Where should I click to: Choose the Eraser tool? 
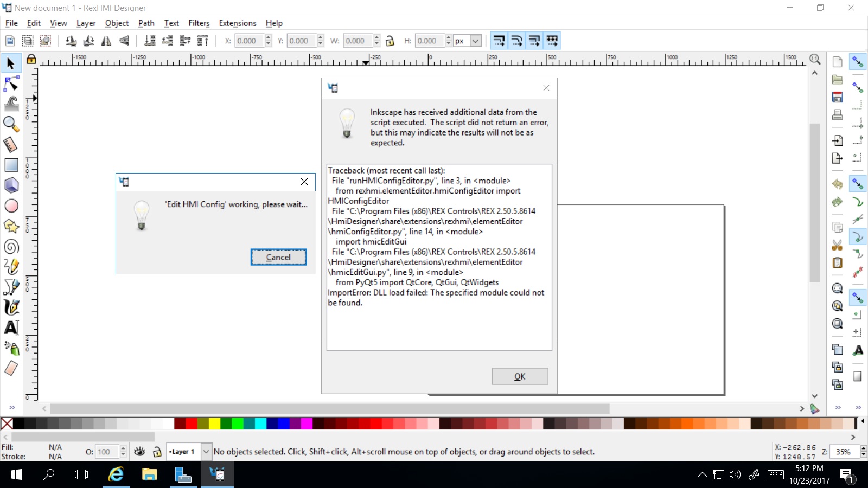[11, 369]
